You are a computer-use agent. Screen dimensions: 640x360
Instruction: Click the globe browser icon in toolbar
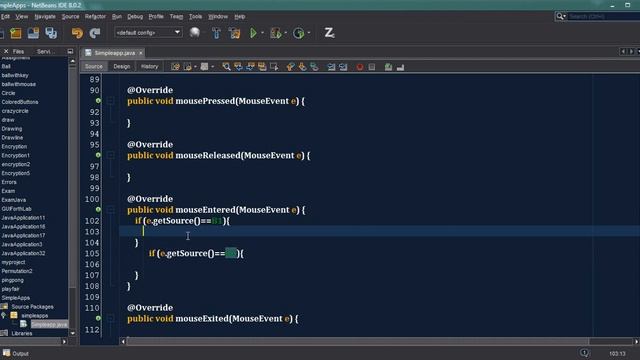click(195, 33)
